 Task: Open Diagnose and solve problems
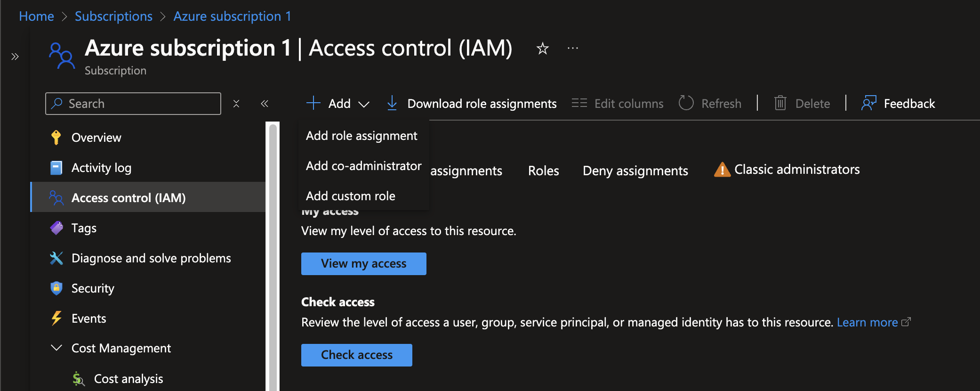point(151,258)
